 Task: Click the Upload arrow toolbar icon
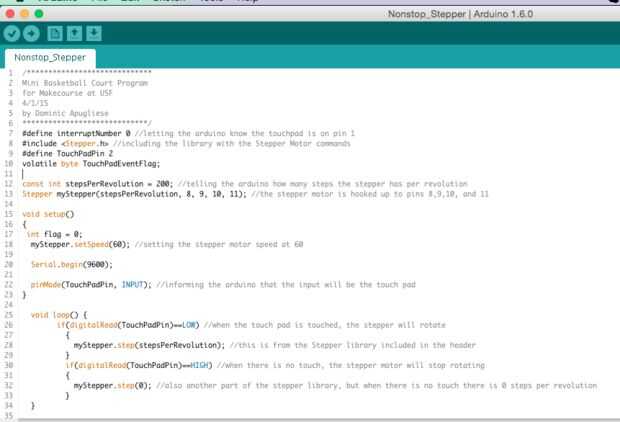pos(31,34)
